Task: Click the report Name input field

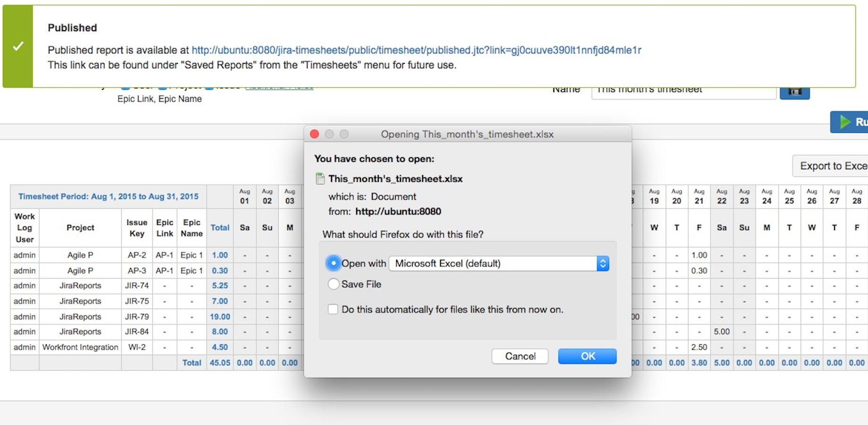Action: (684, 92)
